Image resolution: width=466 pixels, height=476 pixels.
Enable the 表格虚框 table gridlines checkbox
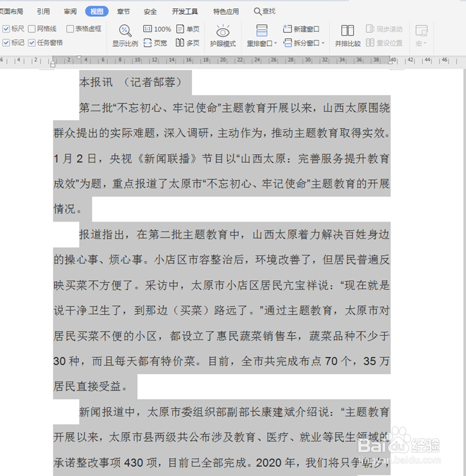(x=70, y=29)
